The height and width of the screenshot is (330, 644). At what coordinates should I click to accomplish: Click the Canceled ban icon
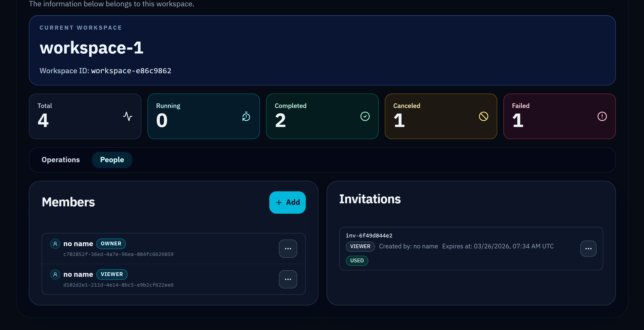[484, 117]
